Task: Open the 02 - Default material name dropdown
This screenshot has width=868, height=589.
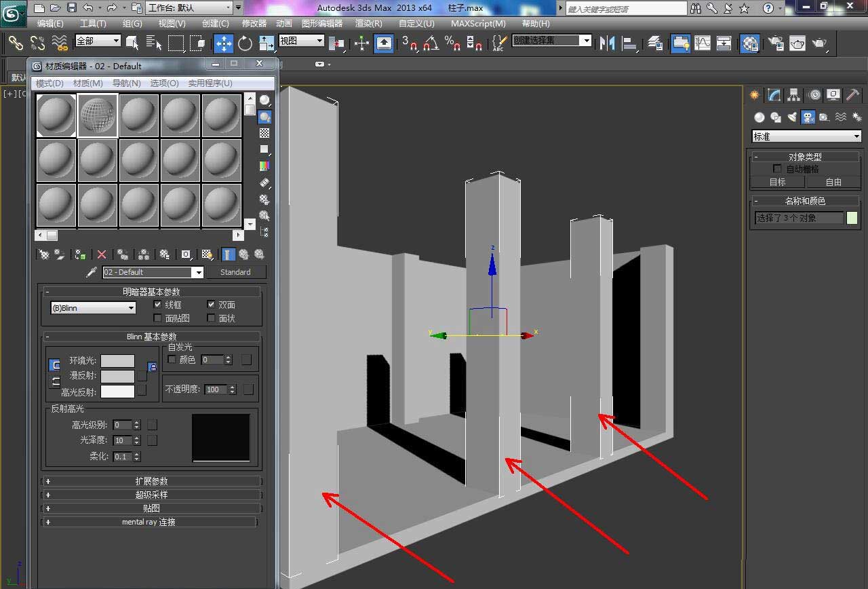Action: click(197, 272)
